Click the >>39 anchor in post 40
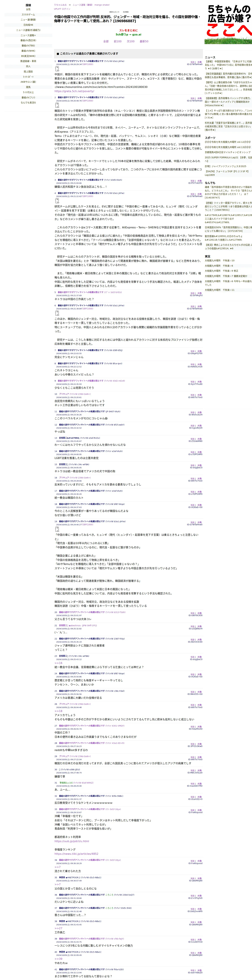 (x=58, y=959)
